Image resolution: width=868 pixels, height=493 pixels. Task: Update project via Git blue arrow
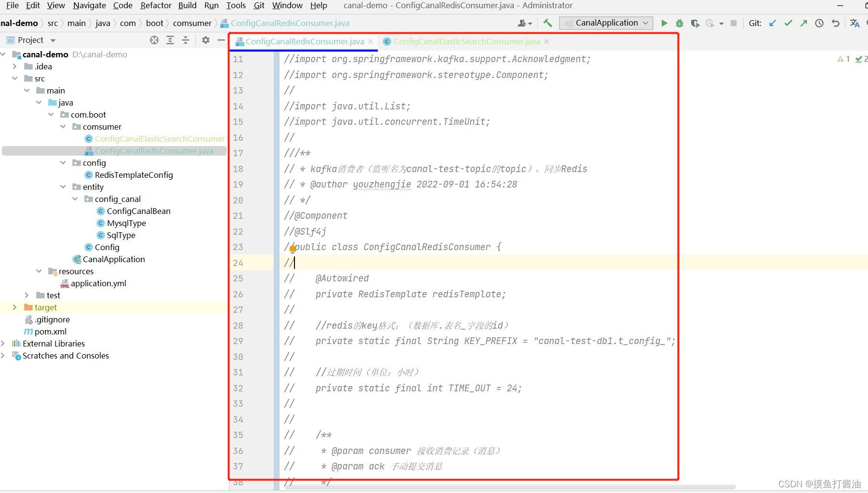[773, 23]
